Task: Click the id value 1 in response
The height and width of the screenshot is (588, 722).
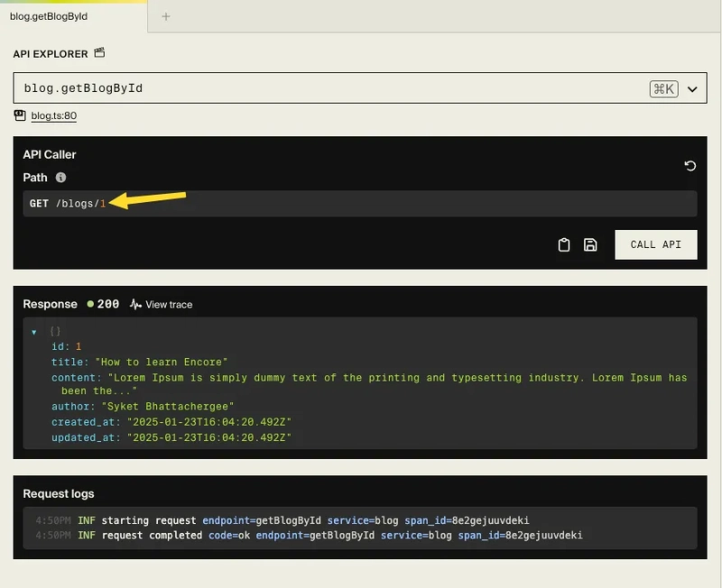Action: 79,346
